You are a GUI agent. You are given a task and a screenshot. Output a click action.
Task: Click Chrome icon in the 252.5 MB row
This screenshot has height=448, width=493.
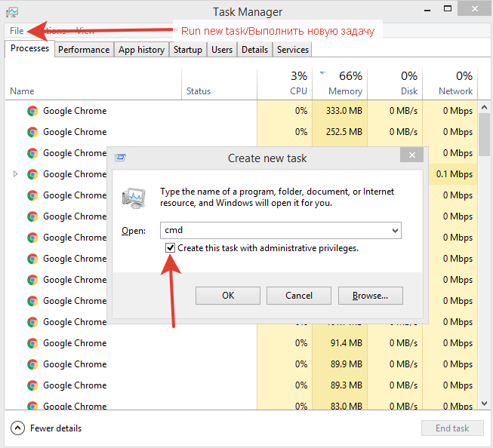(x=32, y=132)
